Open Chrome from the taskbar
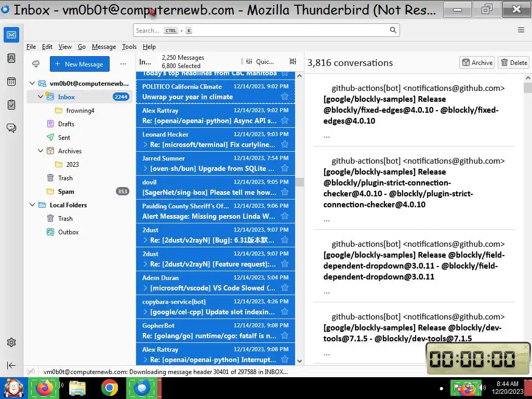The height and width of the screenshot is (399, 532). (x=110, y=388)
